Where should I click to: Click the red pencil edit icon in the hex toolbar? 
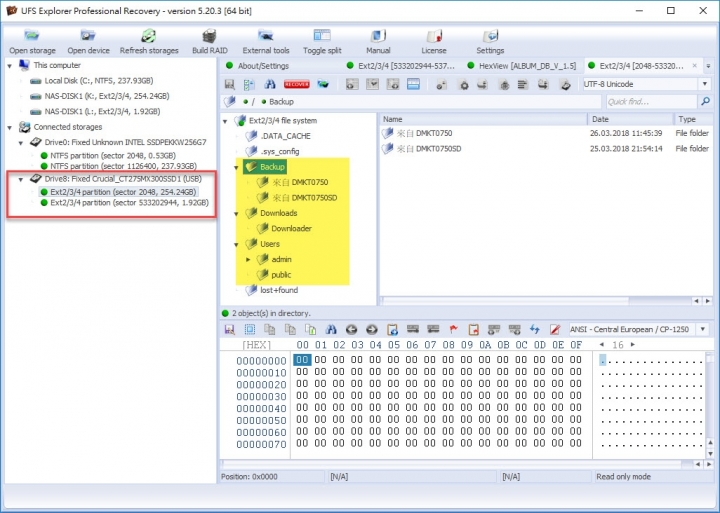pyautogui.click(x=555, y=329)
